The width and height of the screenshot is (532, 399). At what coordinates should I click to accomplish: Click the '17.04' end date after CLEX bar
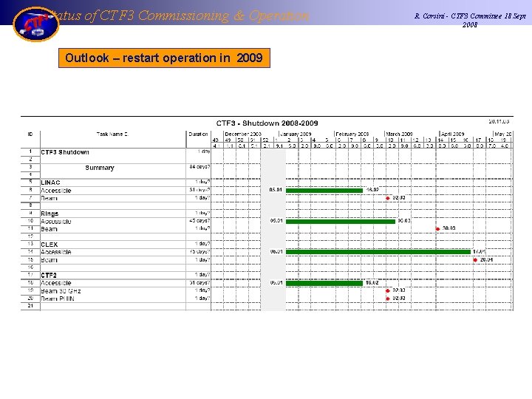pos(480,252)
